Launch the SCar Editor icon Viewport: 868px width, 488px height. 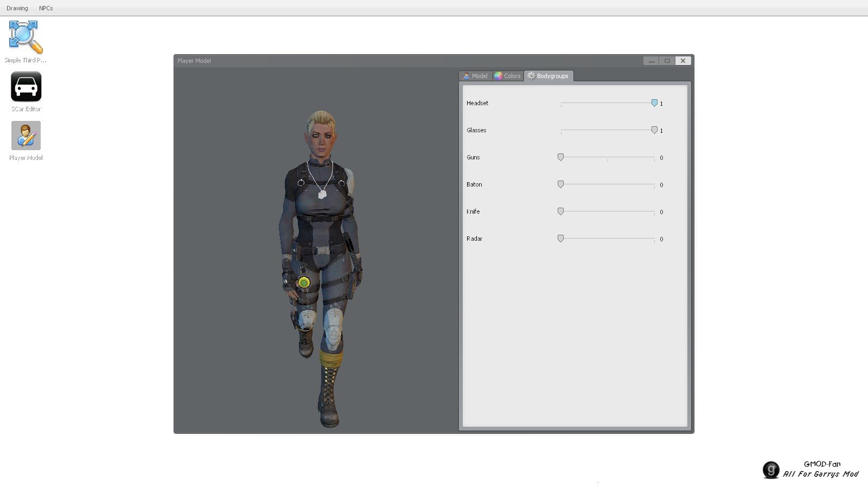(26, 91)
